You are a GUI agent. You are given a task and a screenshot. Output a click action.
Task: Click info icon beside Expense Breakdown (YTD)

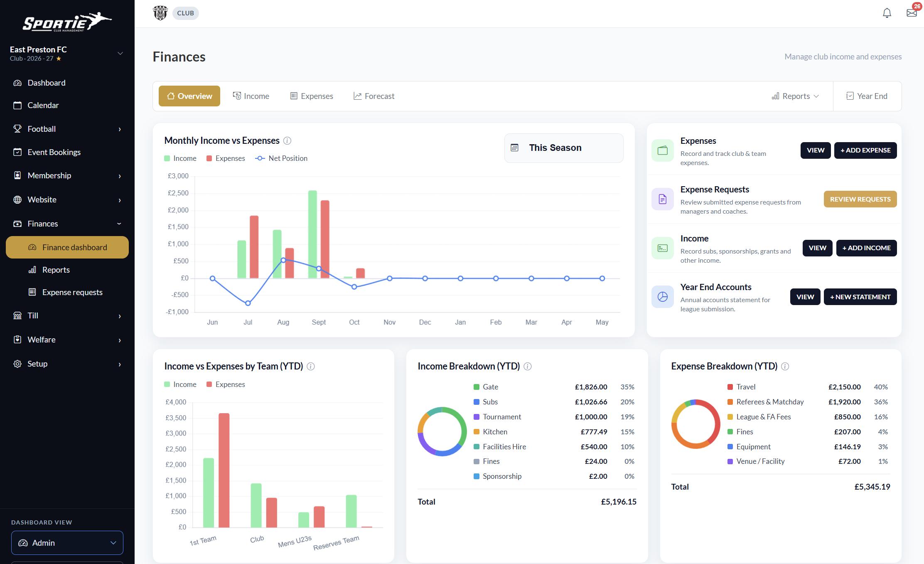[x=785, y=367]
